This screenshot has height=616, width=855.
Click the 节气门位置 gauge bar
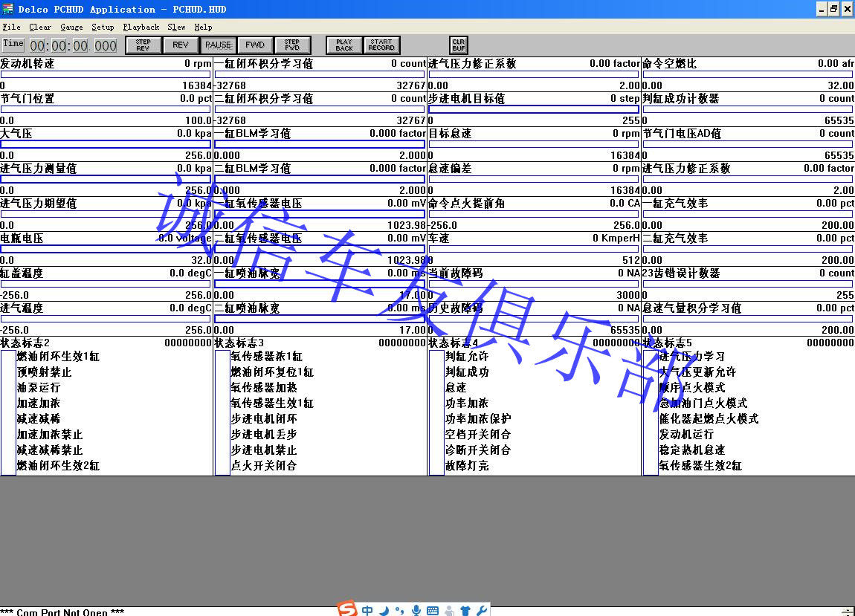coord(106,109)
